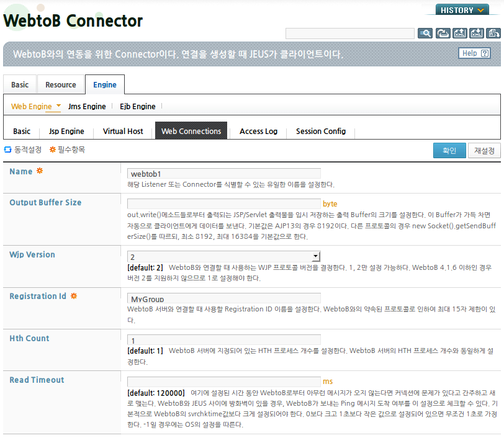The image size is (504, 438).
Task: Click the [default: 2] text
Action: pos(145,267)
